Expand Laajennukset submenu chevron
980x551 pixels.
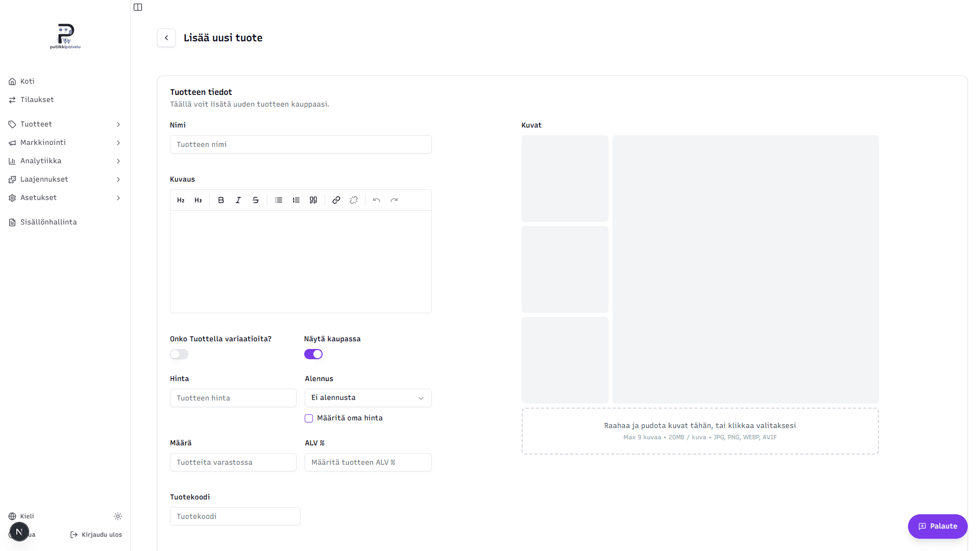coord(118,180)
